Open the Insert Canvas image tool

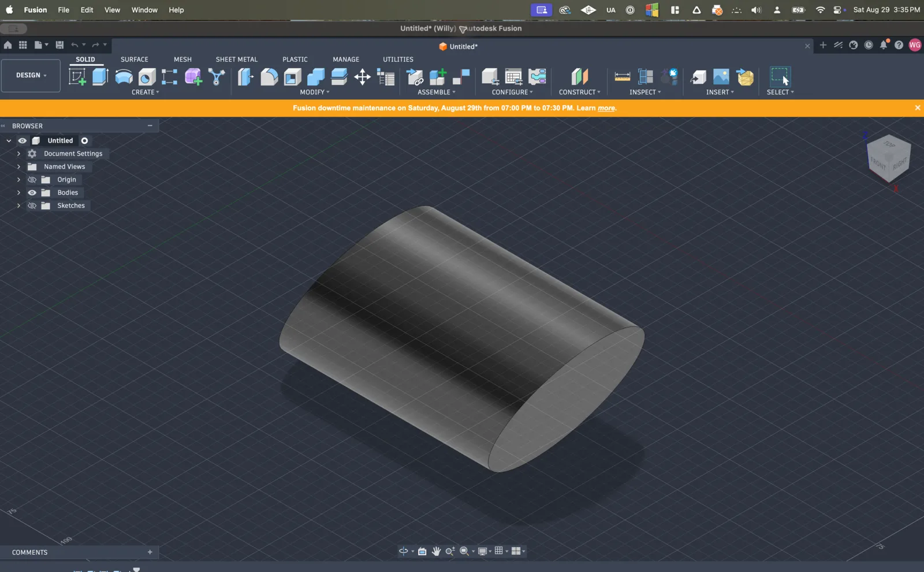pyautogui.click(x=721, y=76)
